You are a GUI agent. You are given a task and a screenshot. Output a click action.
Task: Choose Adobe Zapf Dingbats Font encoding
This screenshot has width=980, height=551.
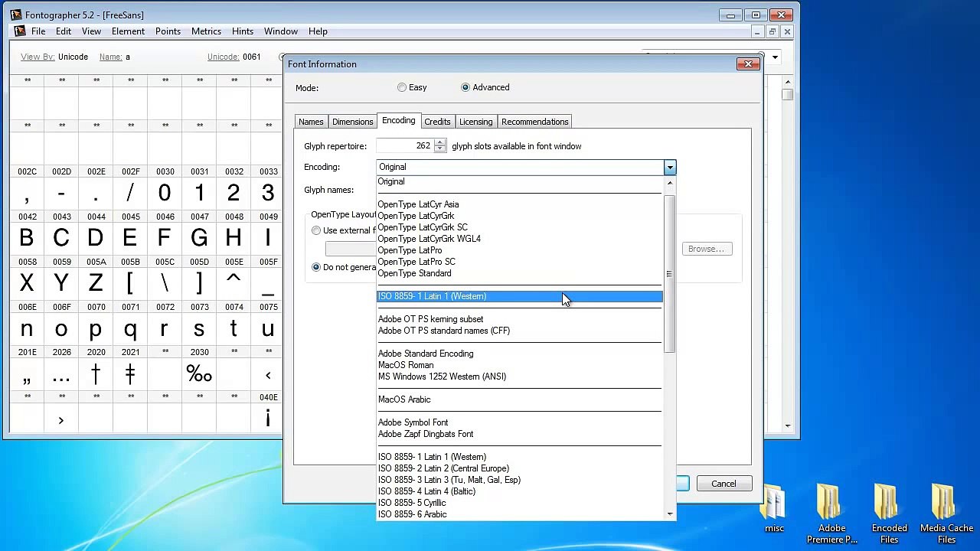pyautogui.click(x=519, y=434)
